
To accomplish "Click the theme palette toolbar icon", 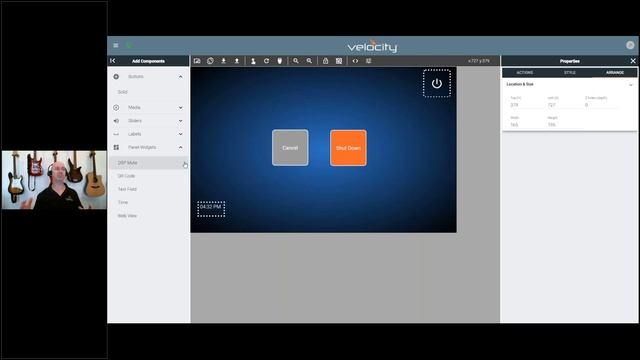I will tap(210, 61).
